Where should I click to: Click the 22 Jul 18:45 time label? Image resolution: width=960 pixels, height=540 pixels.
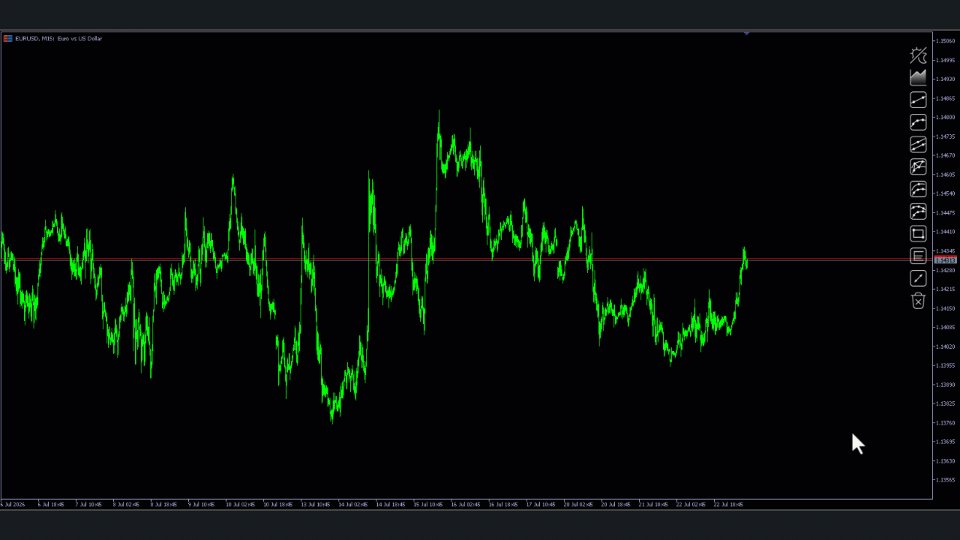point(729,504)
